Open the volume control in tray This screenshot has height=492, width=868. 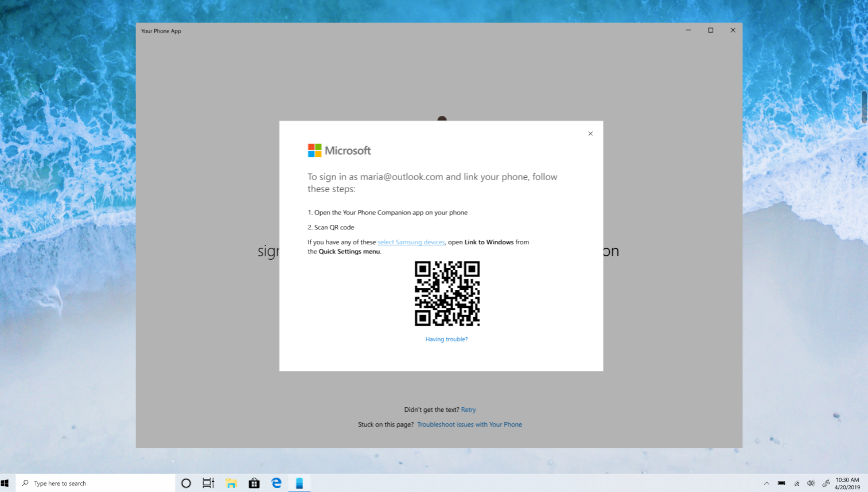pyautogui.click(x=811, y=483)
